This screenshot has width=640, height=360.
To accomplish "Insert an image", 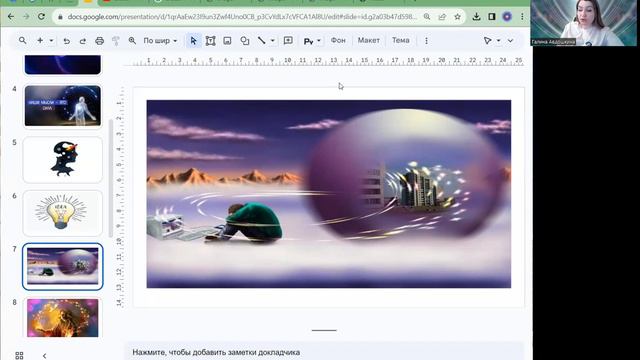I will coord(227,40).
